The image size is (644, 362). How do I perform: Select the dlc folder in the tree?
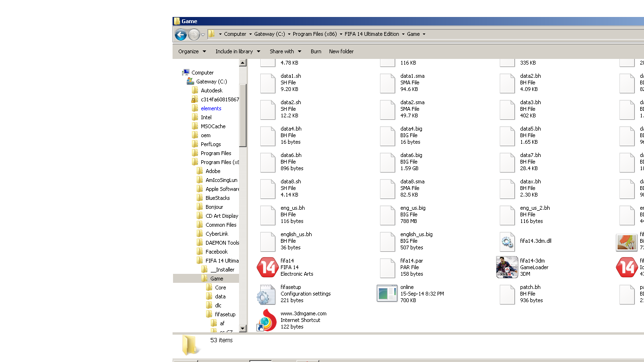[x=218, y=305]
